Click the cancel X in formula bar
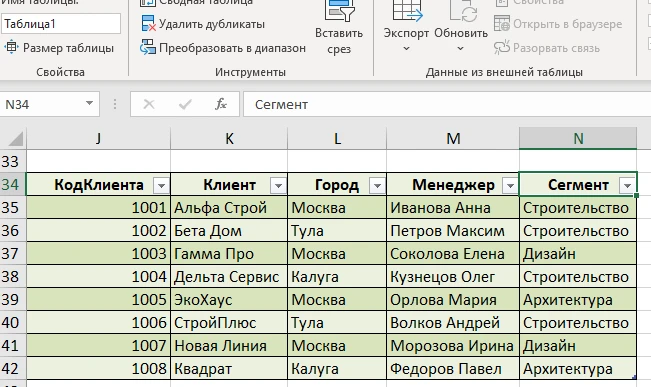 (149, 104)
